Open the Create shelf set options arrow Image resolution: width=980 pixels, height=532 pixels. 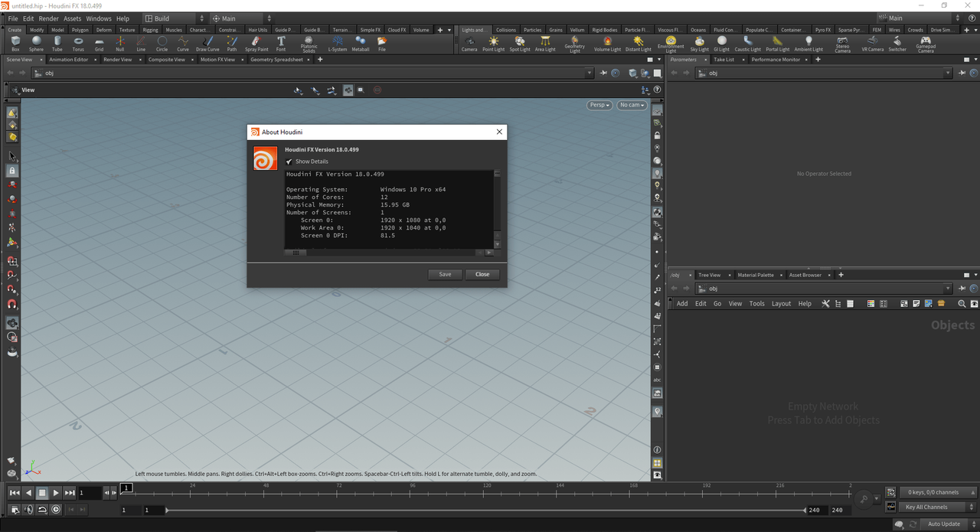[x=450, y=30]
